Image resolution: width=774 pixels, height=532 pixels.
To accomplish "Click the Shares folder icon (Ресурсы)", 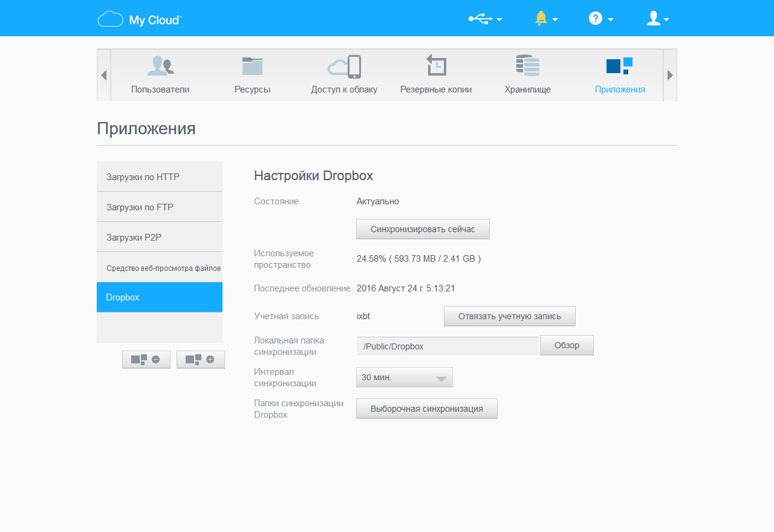I will pyautogui.click(x=252, y=65).
